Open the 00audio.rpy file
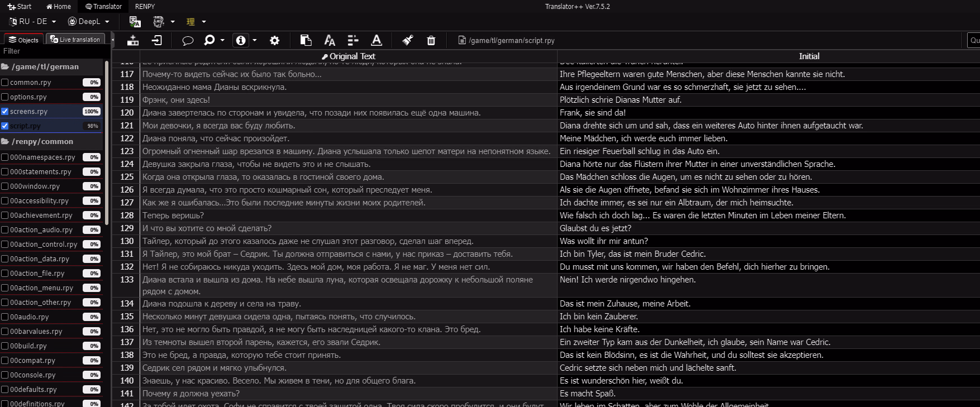This screenshot has width=980, height=407. point(29,317)
